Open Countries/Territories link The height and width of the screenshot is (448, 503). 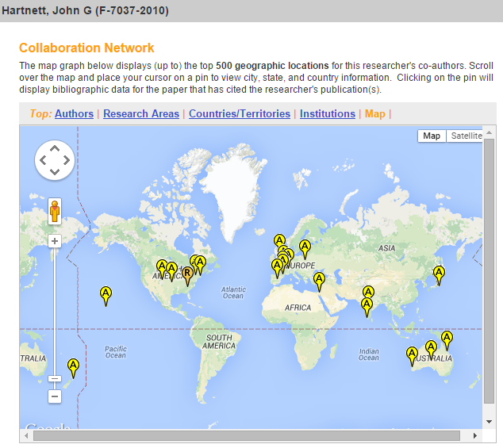(240, 113)
